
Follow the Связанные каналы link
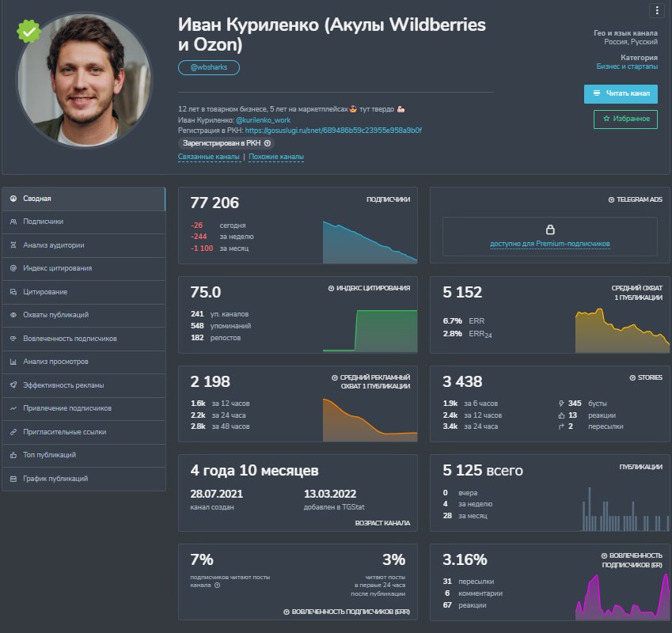[x=209, y=157]
